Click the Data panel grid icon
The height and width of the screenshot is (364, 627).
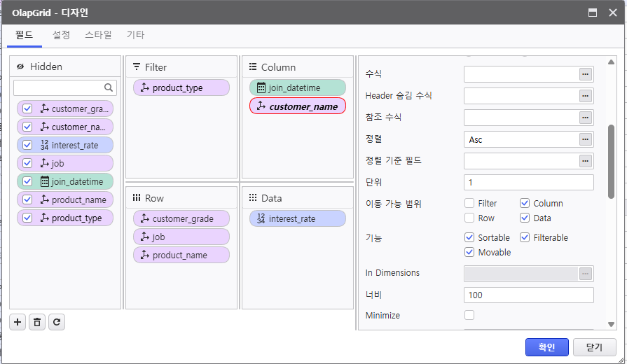253,198
